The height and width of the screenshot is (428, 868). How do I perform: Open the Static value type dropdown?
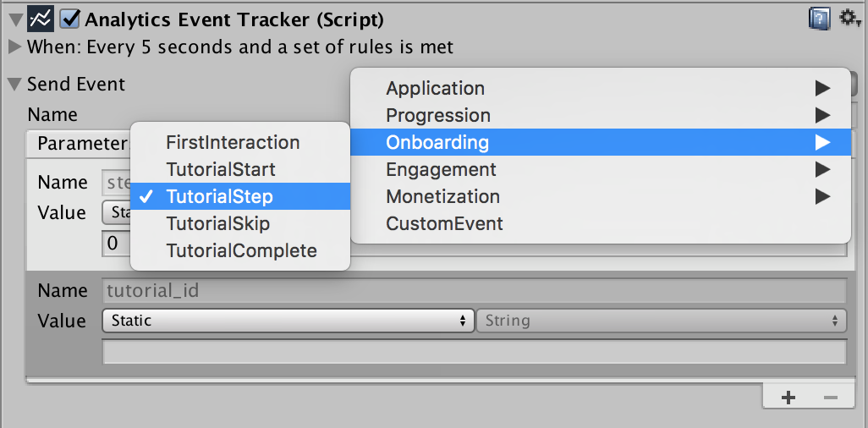point(288,321)
